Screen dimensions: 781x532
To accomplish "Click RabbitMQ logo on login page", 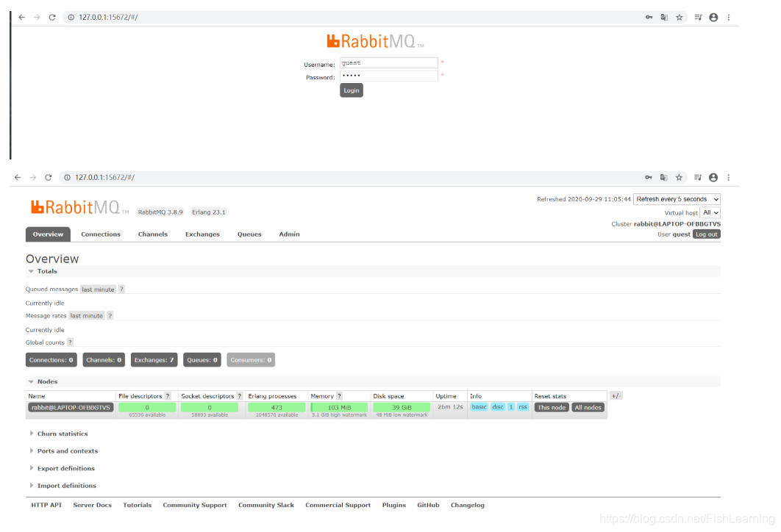I will [x=375, y=41].
